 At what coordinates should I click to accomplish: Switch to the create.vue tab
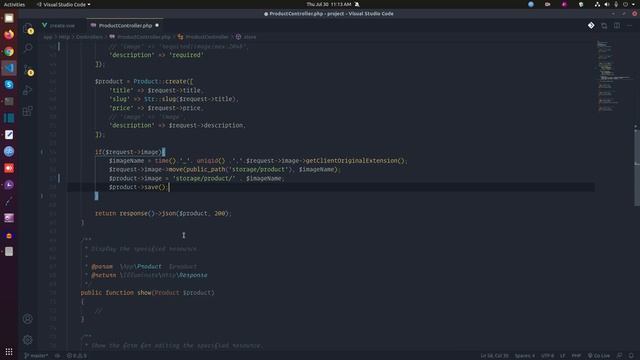[58, 25]
